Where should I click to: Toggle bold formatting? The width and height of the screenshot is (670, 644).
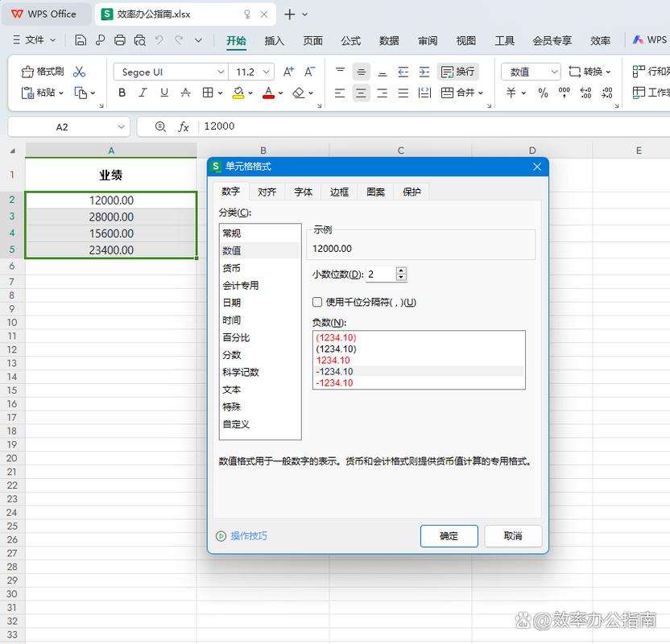coord(121,93)
